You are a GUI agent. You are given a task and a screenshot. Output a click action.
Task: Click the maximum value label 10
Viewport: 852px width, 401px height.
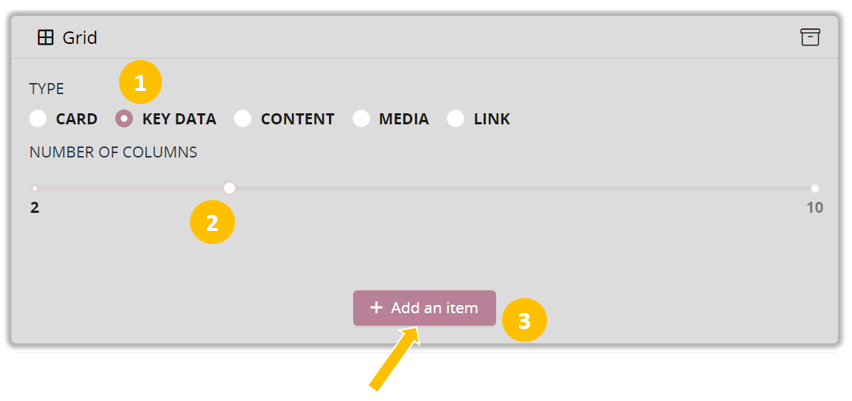[814, 208]
